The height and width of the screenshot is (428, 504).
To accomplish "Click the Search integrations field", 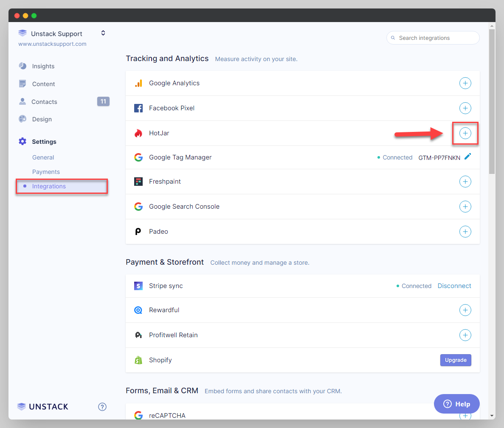I will [x=433, y=38].
